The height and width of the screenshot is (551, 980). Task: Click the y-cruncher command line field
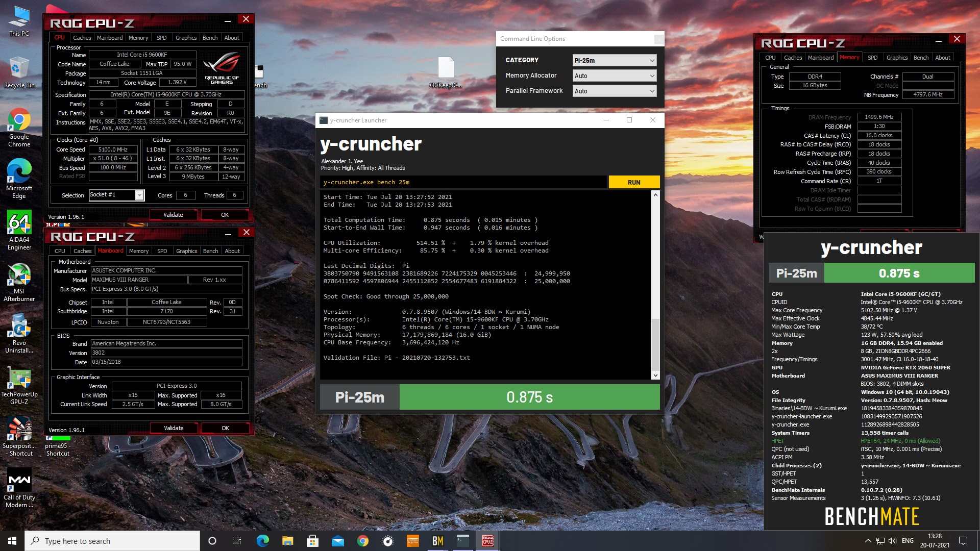[463, 182]
